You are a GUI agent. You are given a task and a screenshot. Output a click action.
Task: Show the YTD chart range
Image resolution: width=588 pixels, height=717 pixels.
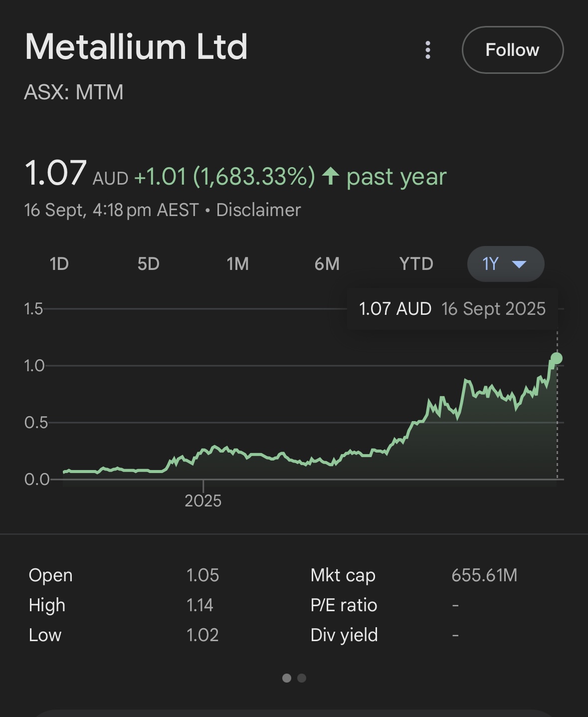pyautogui.click(x=416, y=263)
